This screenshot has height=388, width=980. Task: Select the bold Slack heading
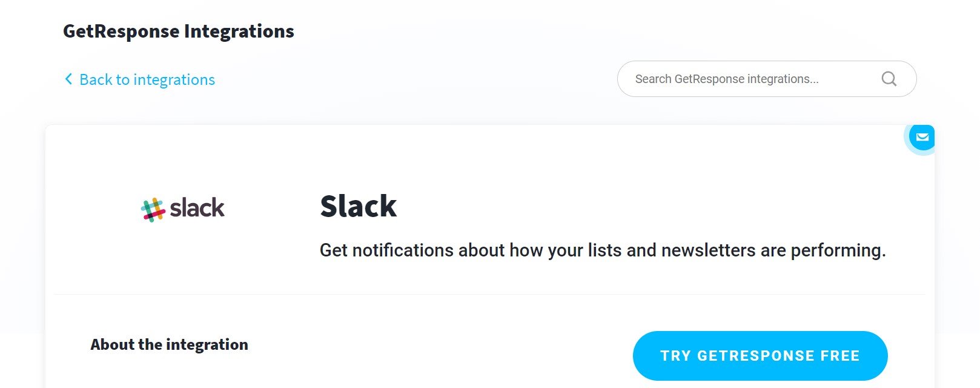point(359,206)
